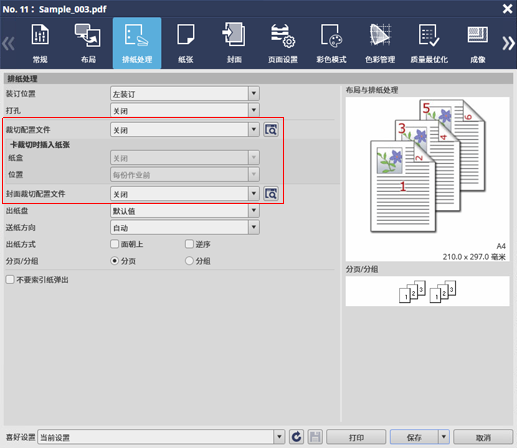The image size is (517, 448).
Task: Preview the 裁切配置文件 profile with magnifier icon
Action: (x=271, y=130)
